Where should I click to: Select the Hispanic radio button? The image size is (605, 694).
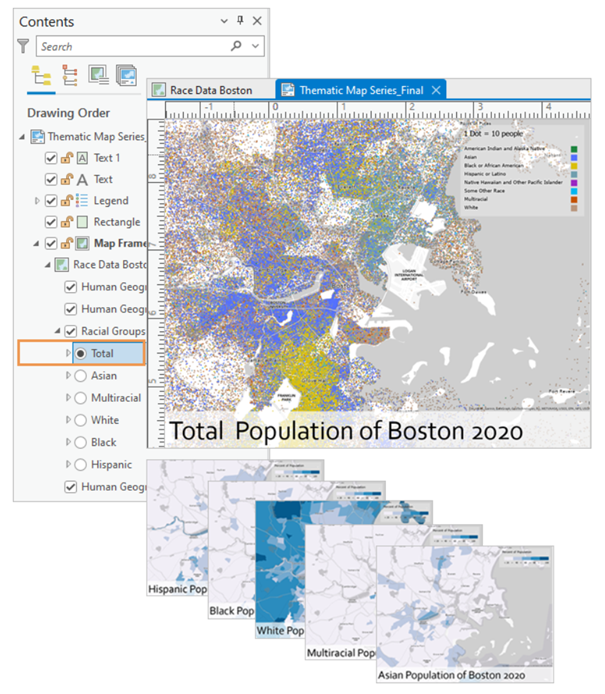coord(81,465)
